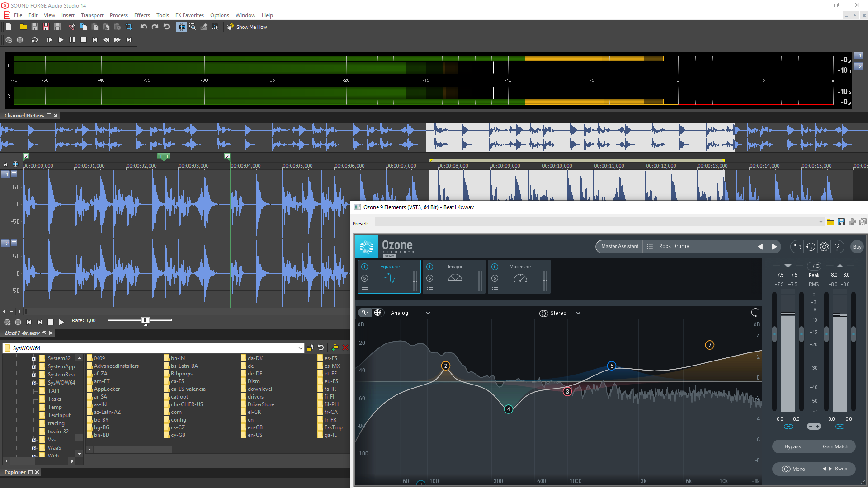
Task: Go to the next Ozone preset
Action: pos(774,247)
